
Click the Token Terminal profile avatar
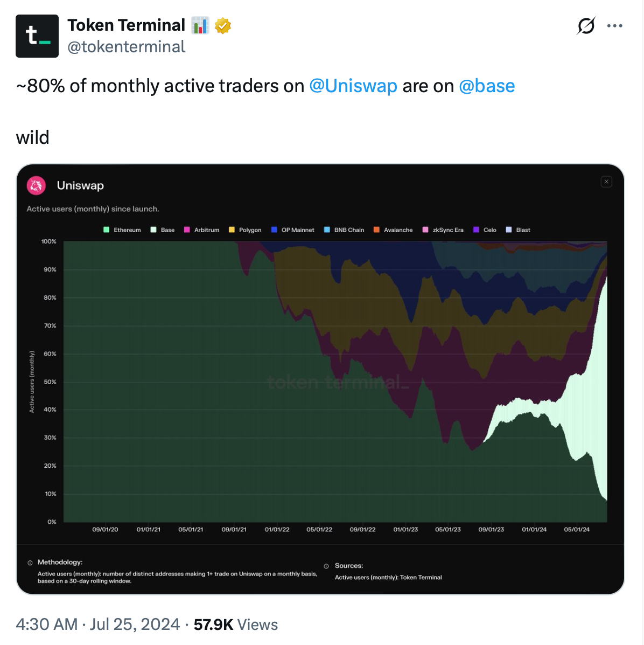click(37, 36)
